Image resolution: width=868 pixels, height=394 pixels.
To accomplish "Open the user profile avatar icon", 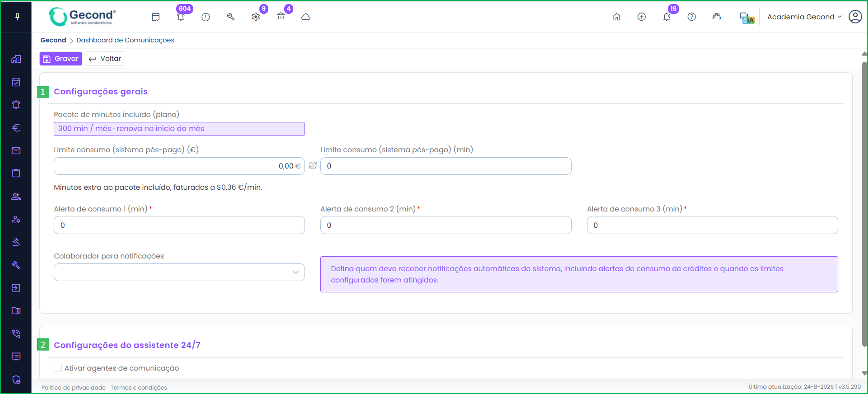I will coord(855,17).
